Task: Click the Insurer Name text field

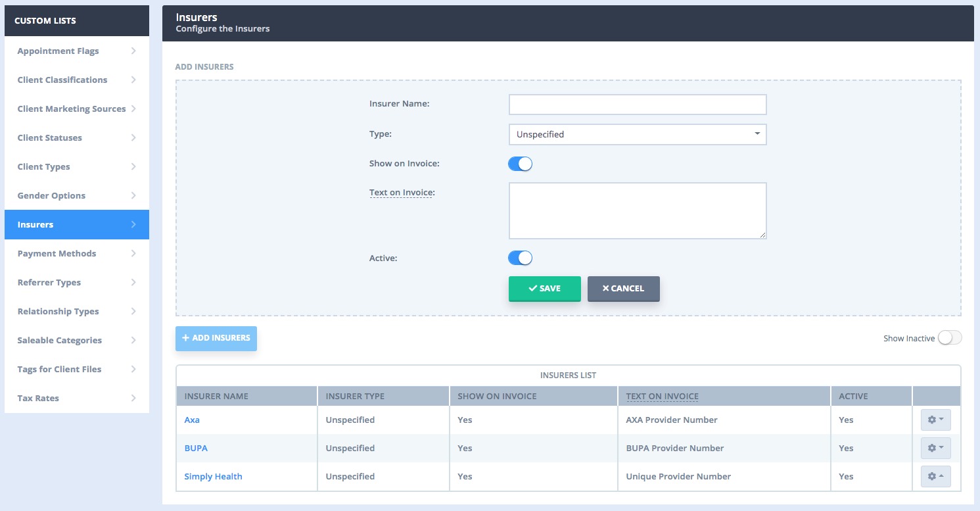Action: pyautogui.click(x=638, y=105)
